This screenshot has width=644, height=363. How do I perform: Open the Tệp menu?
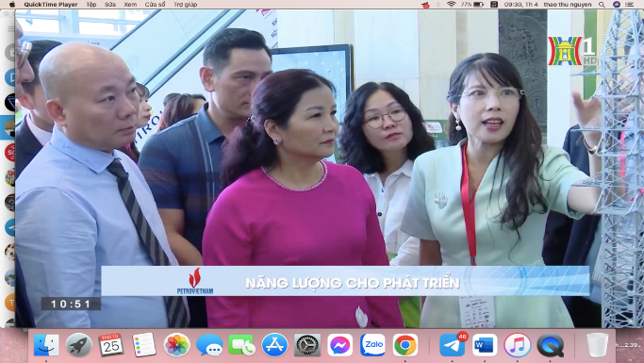(91, 5)
